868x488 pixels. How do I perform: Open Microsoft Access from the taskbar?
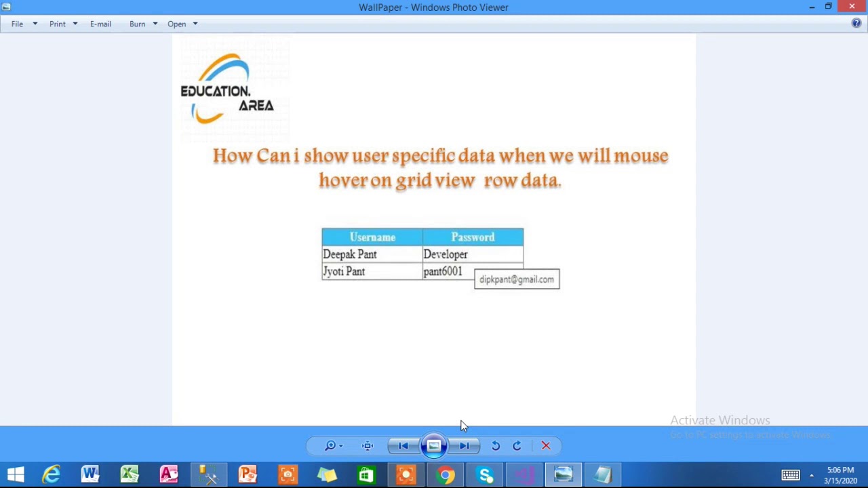169,474
